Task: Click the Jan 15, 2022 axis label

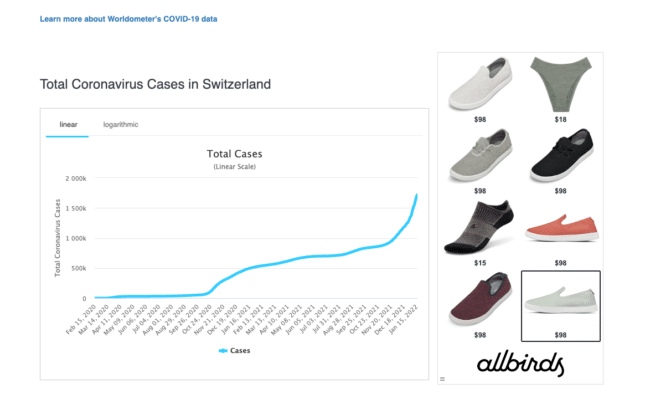Action: point(404,319)
